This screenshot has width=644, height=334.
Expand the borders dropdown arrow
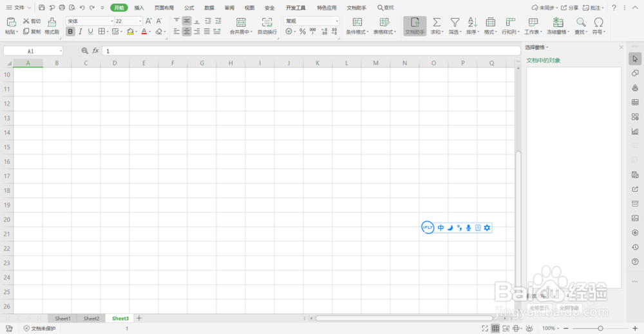click(x=108, y=32)
